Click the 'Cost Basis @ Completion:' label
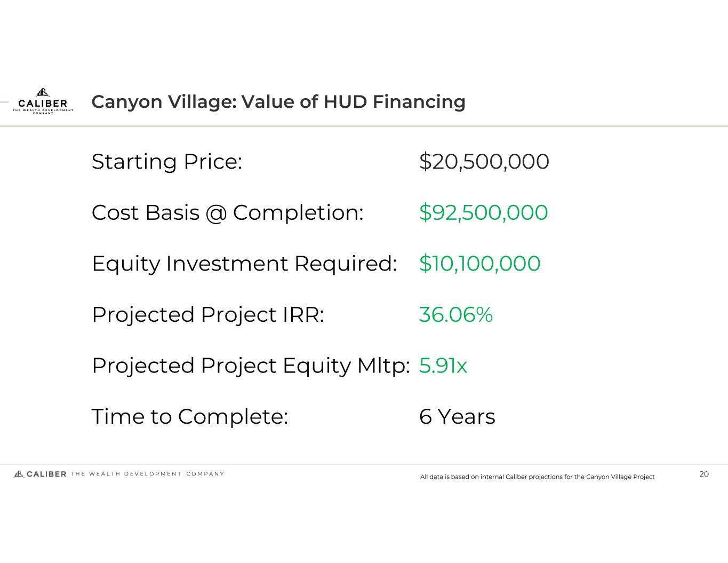 [227, 212]
